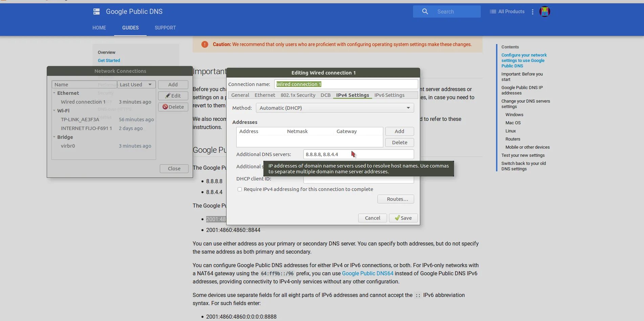Click the search magnifier icon
This screenshot has width=644, height=321.
point(425,12)
